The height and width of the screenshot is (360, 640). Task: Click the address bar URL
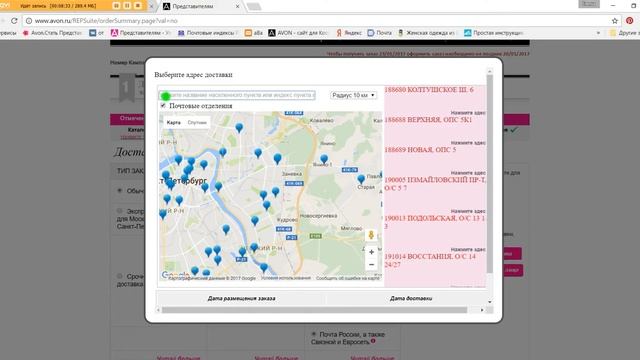[x=106, y=20]
